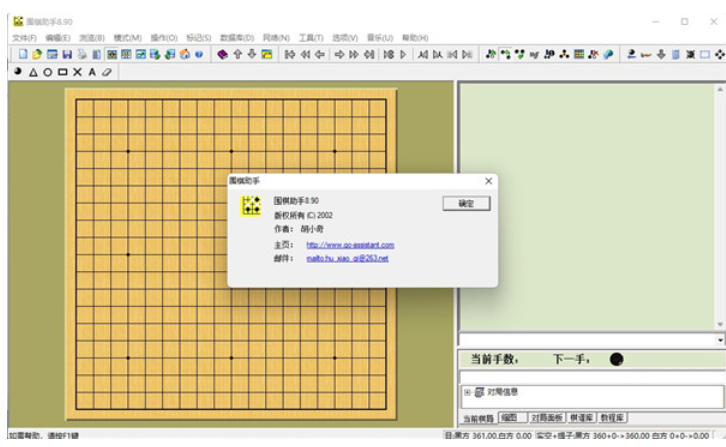Open the dropdown arrow below the comment panel

720,340
